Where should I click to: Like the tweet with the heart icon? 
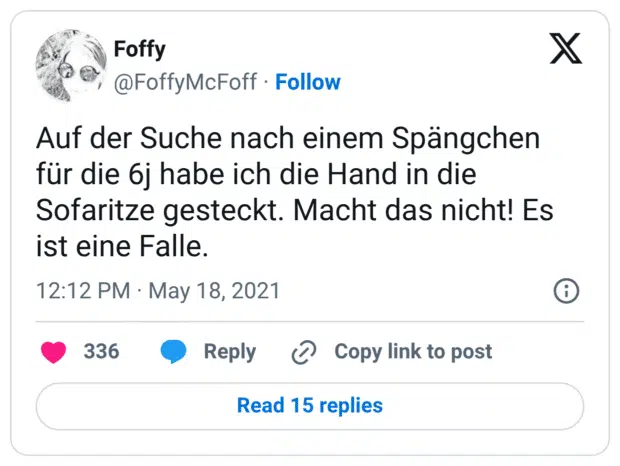[52, 352]
